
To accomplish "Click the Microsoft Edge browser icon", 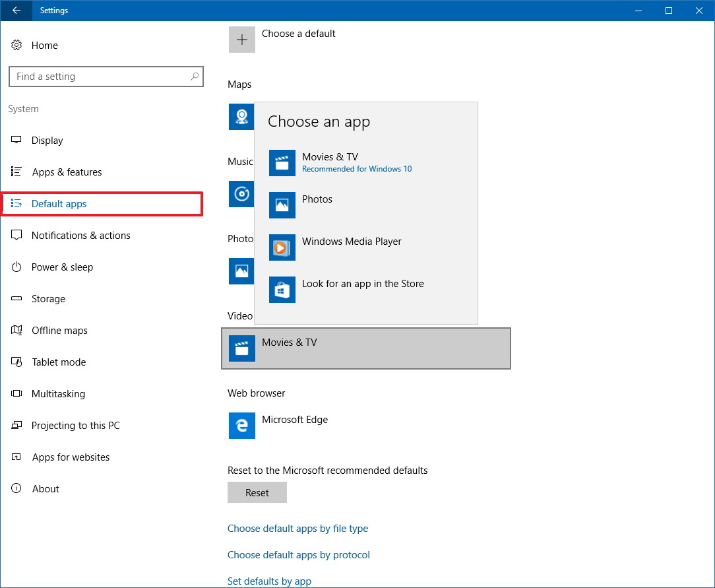I will point(241,425).
